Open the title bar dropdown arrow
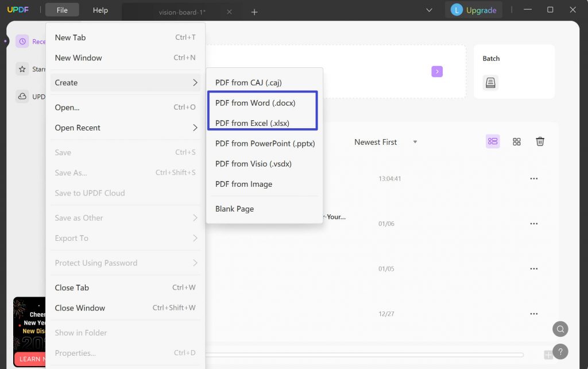Screen dimensions: 588x369 point(429,10)
